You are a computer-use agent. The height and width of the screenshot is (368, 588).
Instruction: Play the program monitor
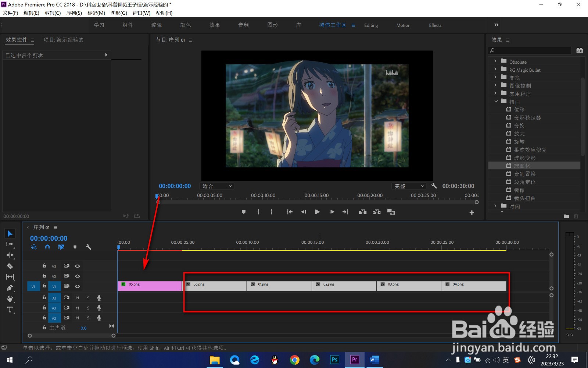[317, 212]
